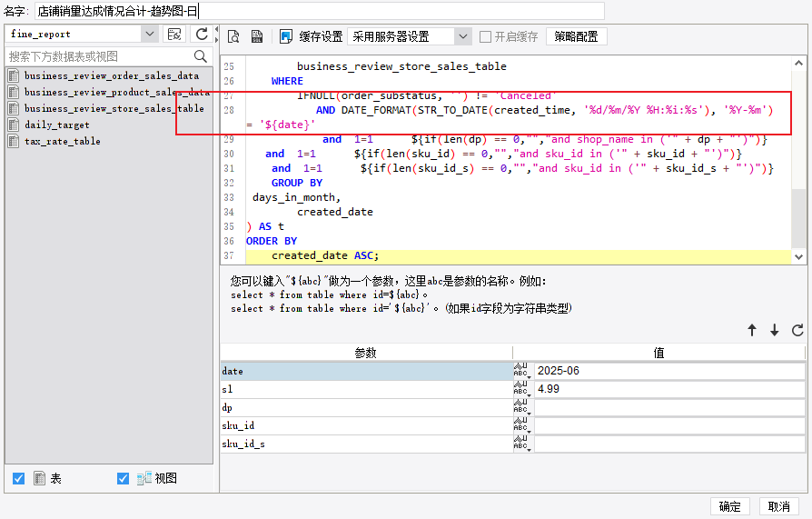
Task: Select the sku_id parameter name cell
Action: (x=367, y=425)
